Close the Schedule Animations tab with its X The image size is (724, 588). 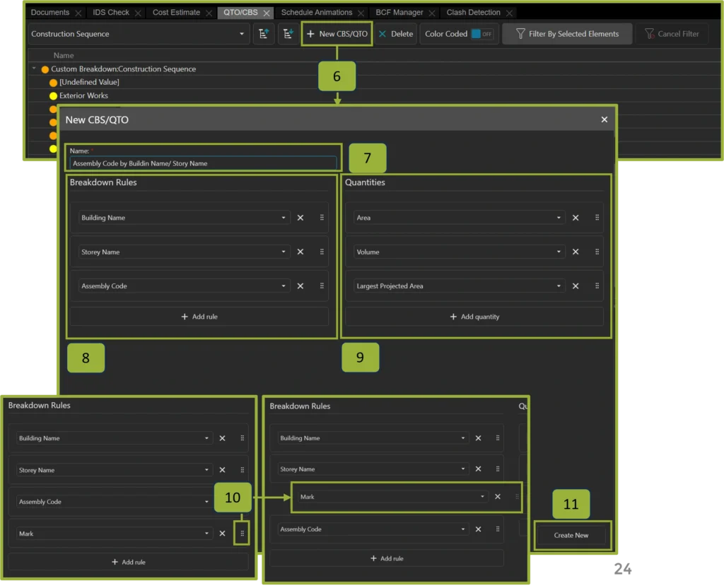[x=361, y=13]
